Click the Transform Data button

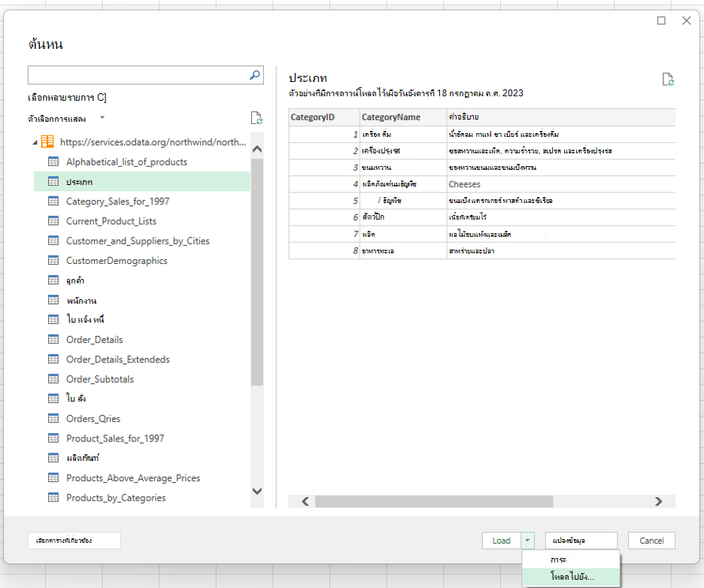click(x=581, y=541)
